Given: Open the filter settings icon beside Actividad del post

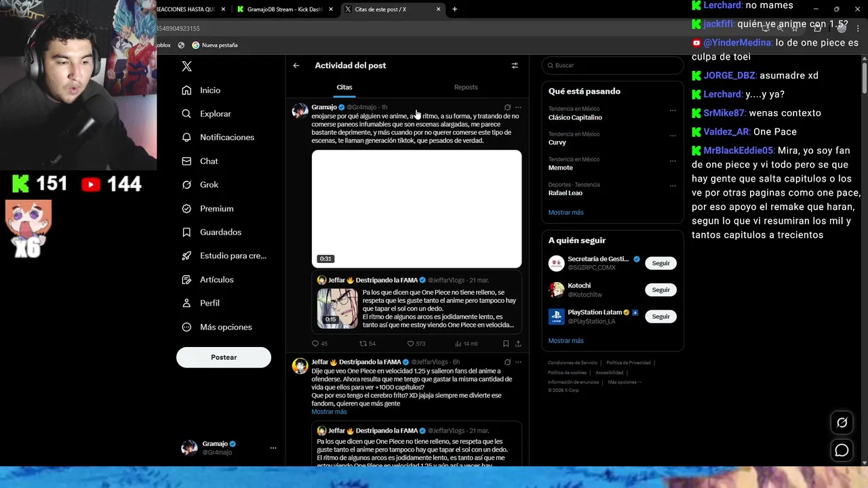Looking at the screenshot, I should point(515,66).
